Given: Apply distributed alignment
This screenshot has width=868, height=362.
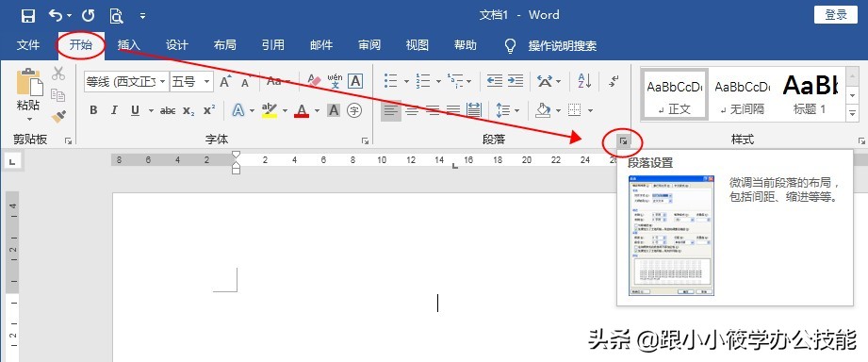Looking at the screenshot, I should (x=474, y=110).
